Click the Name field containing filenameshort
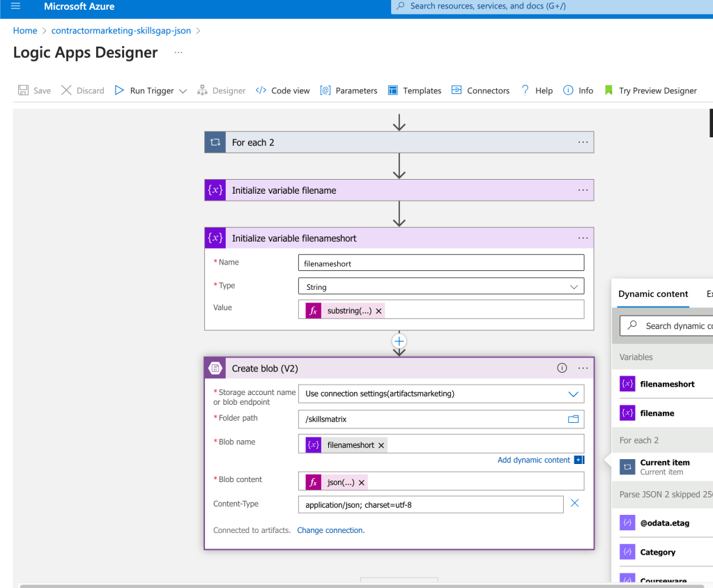 (441, 263)
